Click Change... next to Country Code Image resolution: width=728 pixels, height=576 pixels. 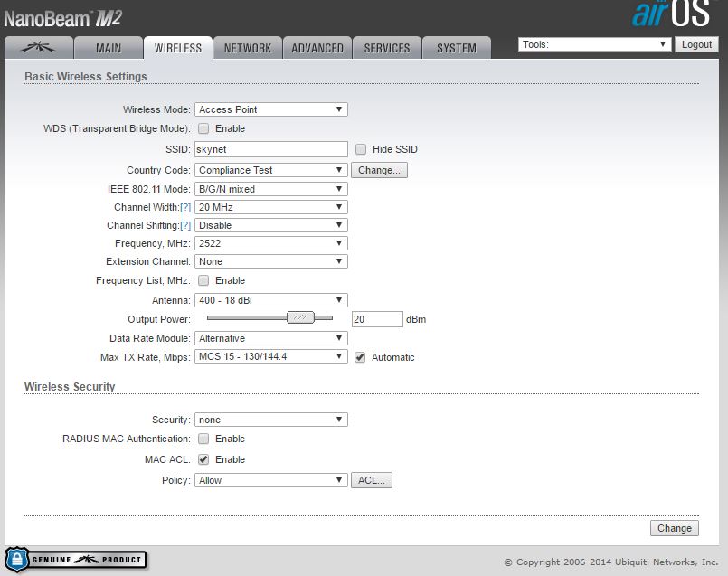379,170
